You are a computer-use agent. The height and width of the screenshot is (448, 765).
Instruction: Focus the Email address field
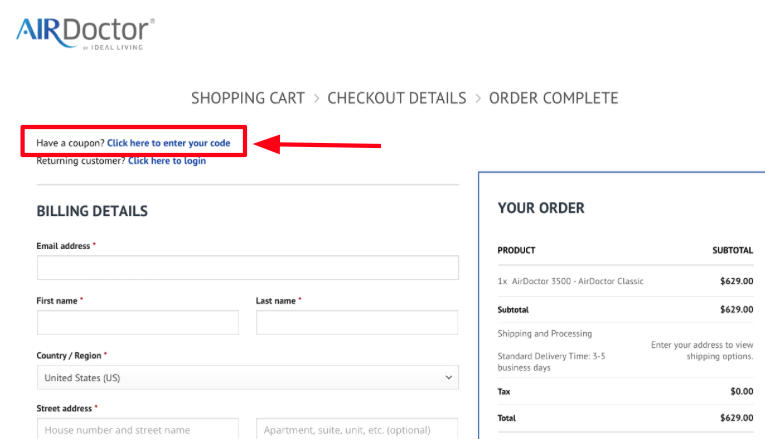pyautogui.click(x=247, y=268)
